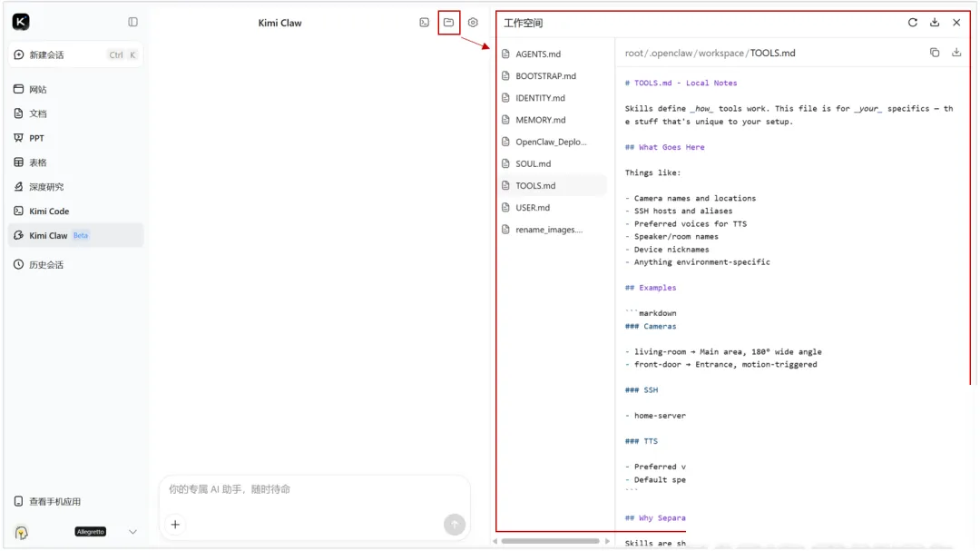Download the TOOLS.md file
This screenshot has width=980, height=551.
(956, 53)
